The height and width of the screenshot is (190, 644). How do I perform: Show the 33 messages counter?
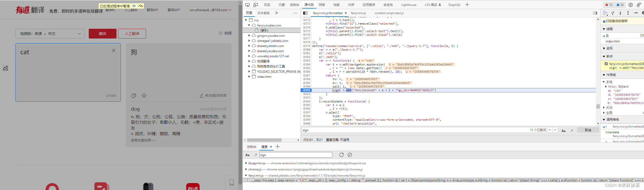point(620,5)
